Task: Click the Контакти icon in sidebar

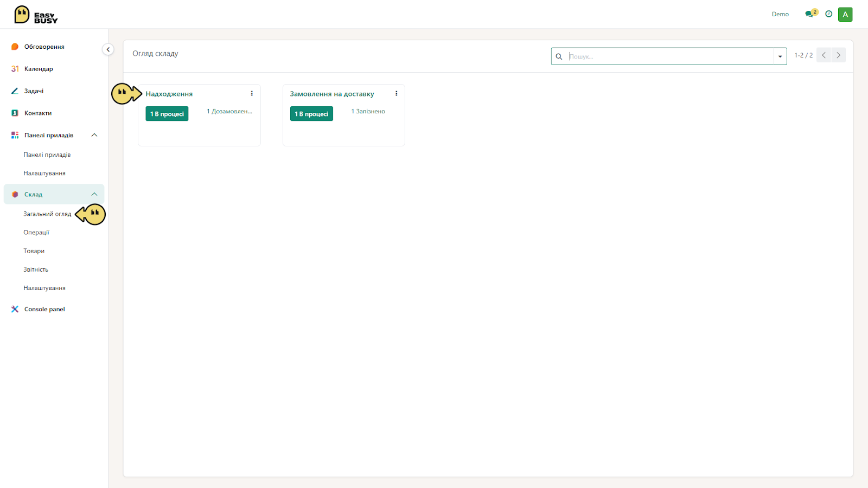Action: tap(15, 113)
